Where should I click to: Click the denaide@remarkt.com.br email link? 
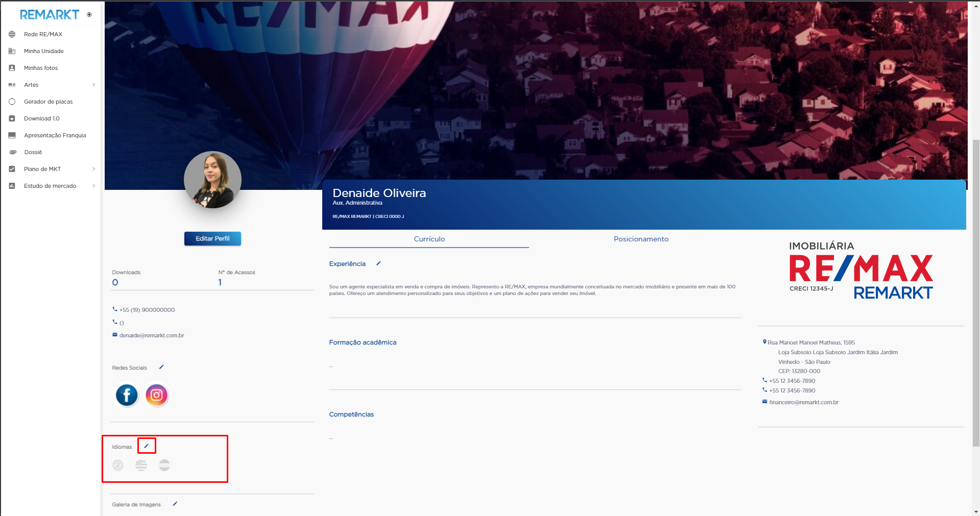pos(151,335)
